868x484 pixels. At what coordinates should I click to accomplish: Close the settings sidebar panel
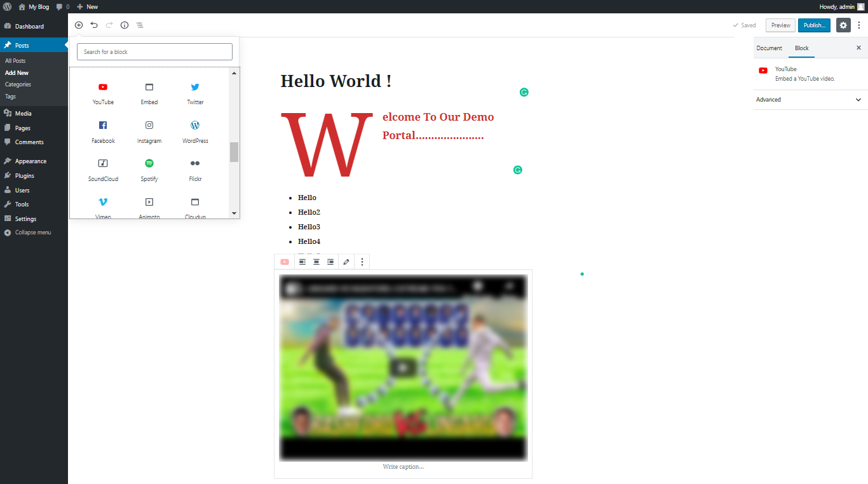(858, 48)
